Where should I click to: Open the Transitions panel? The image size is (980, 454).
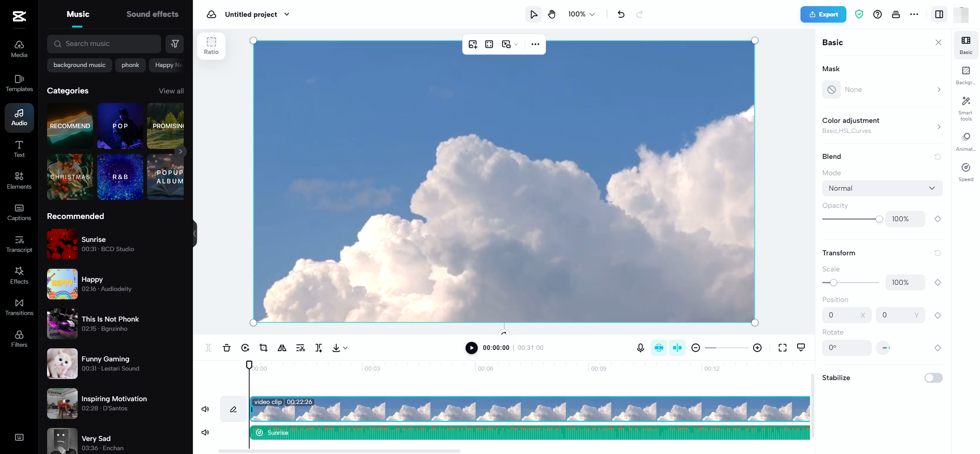(19, 307)
